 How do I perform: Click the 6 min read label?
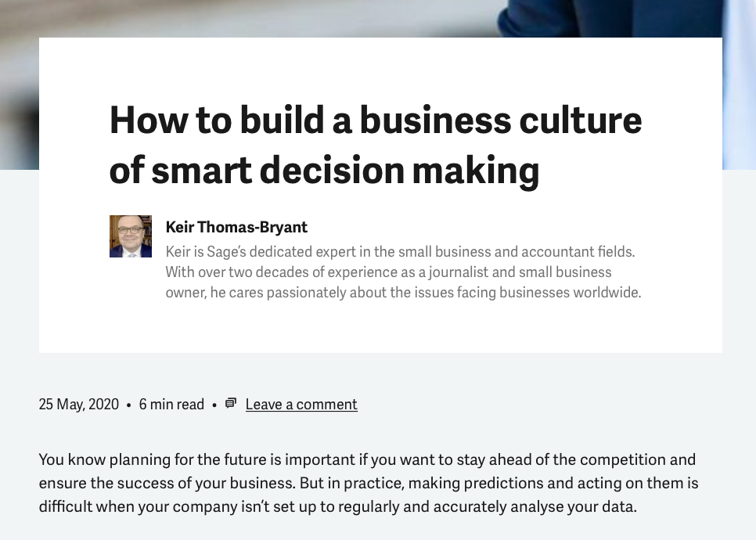(x=171, y=404)
